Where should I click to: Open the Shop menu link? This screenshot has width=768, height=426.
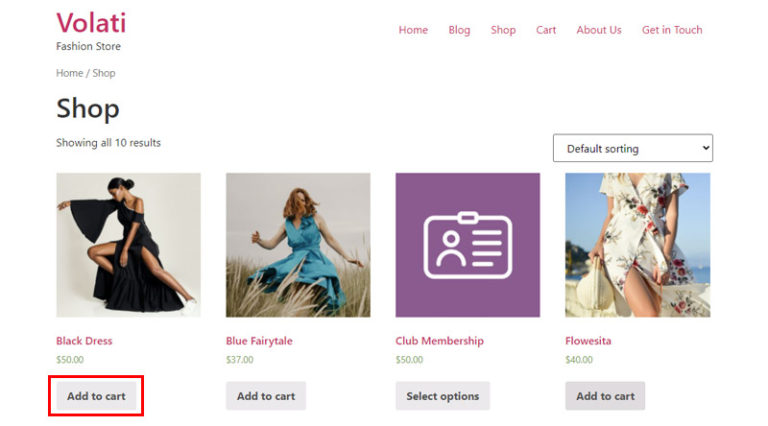tap(503, 30)
